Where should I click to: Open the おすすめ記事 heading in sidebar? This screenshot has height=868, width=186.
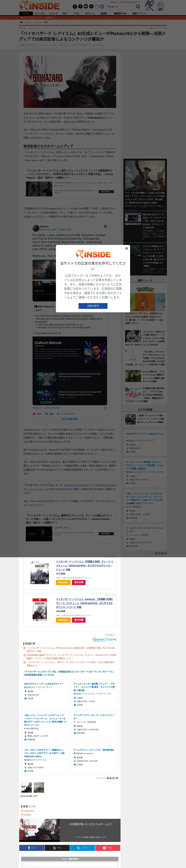tap(145, 410)
